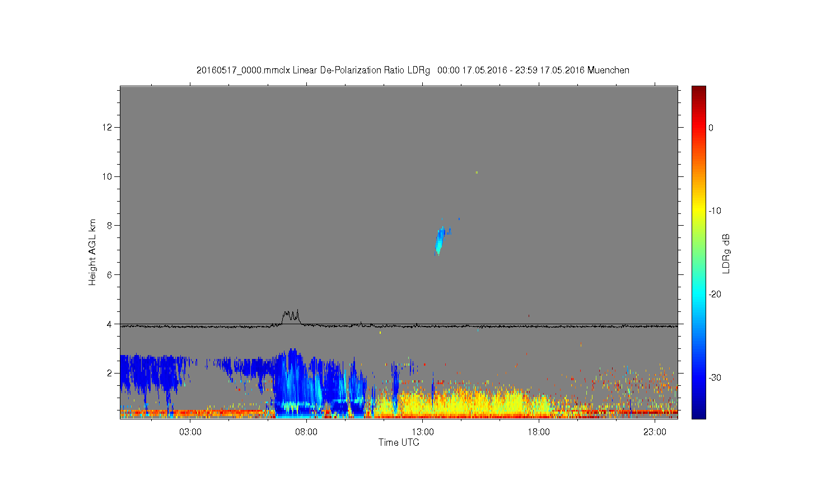Click the isolated light-blue cloud echo near 7 km

click(441, 241)
